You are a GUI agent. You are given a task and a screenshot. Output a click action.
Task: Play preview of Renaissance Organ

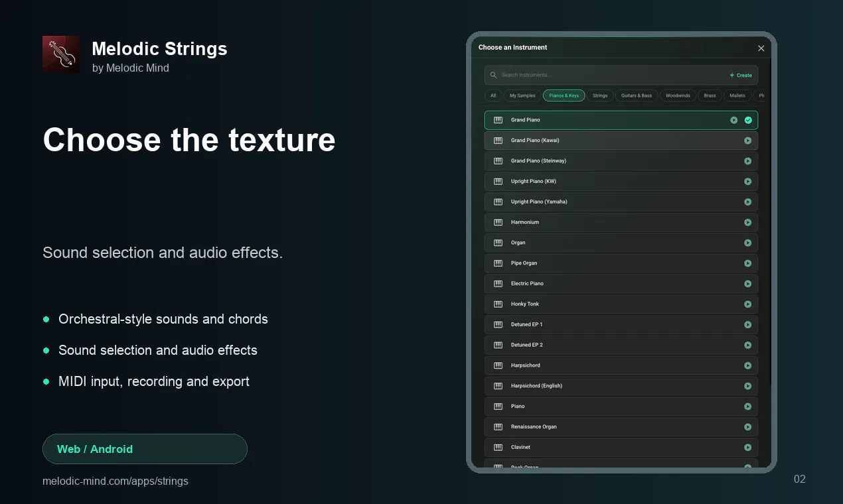[x=747, y=427]
